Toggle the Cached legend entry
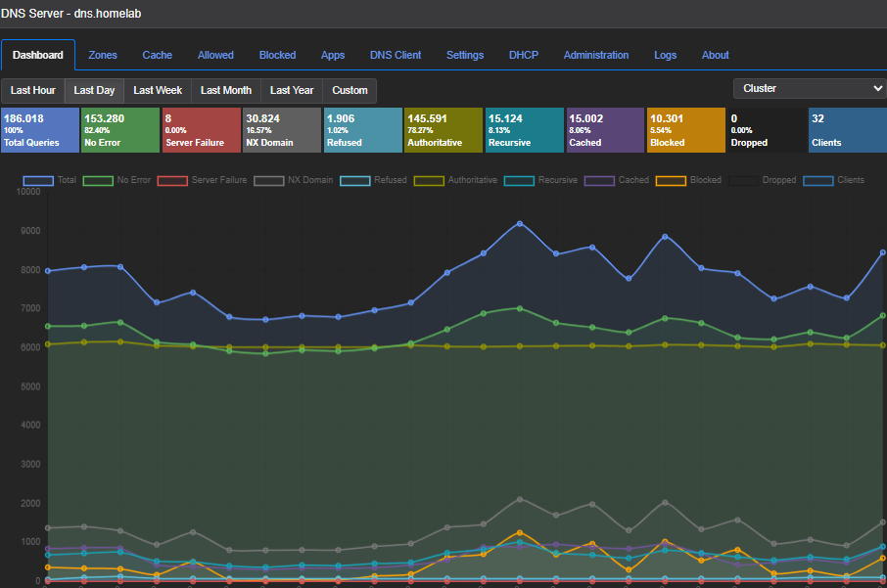The image size is (887, 588). coord(617,180)
